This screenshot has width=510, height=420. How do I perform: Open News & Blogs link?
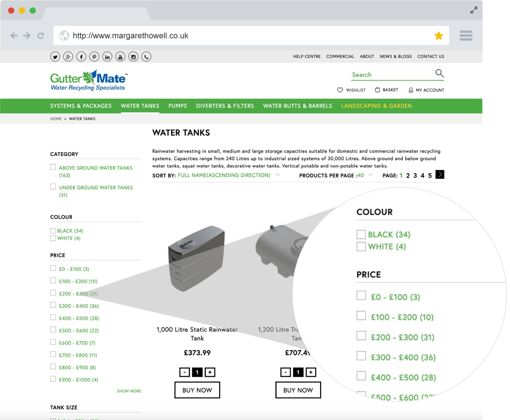coord(396,56)
